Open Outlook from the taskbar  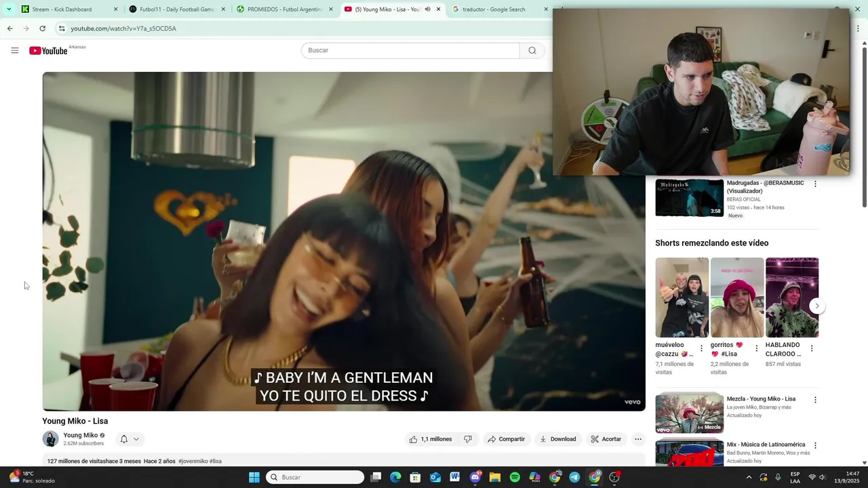pos(435,477)
